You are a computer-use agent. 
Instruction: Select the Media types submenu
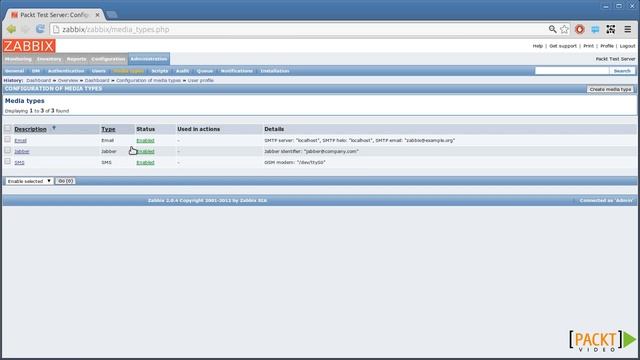point(129,71)
